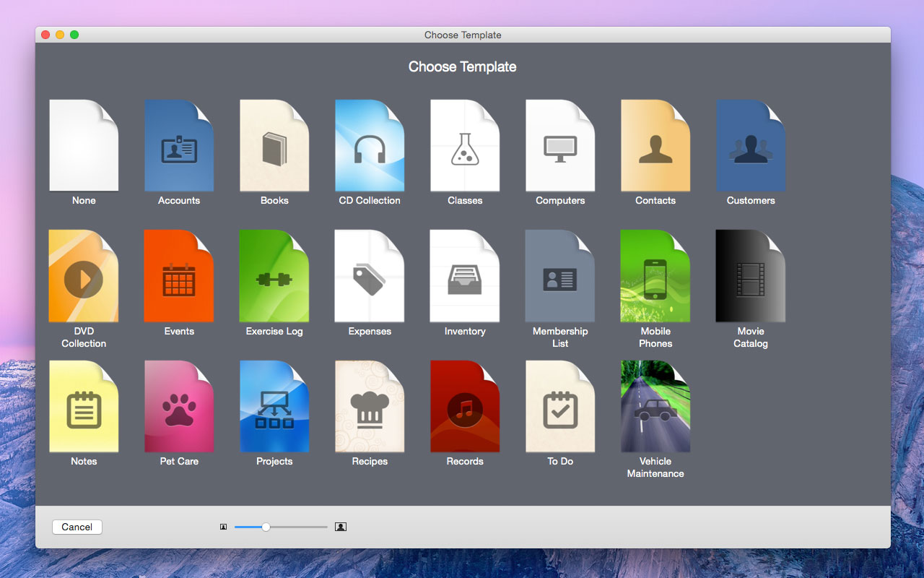Viewport: 924px width, 578px height.
Task: Choose the Books template
Action: [274, 146]
